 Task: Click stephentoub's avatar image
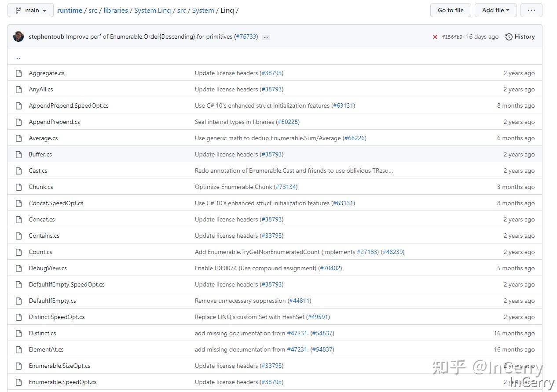pyautogui.click(x=18, y=36)
